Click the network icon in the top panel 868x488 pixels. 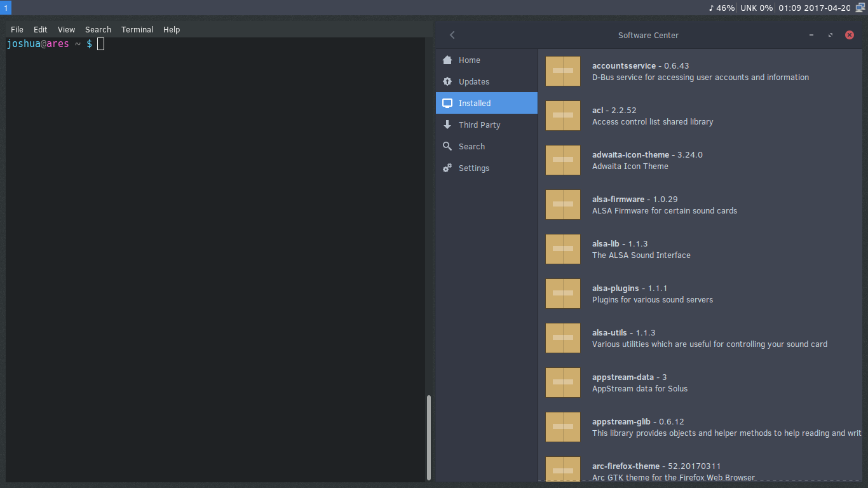860,8
